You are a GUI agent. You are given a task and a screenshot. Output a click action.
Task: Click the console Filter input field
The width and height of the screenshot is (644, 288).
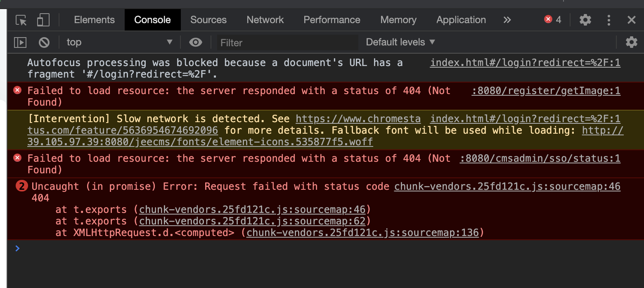pyautogui.click(x=287, y=42)
